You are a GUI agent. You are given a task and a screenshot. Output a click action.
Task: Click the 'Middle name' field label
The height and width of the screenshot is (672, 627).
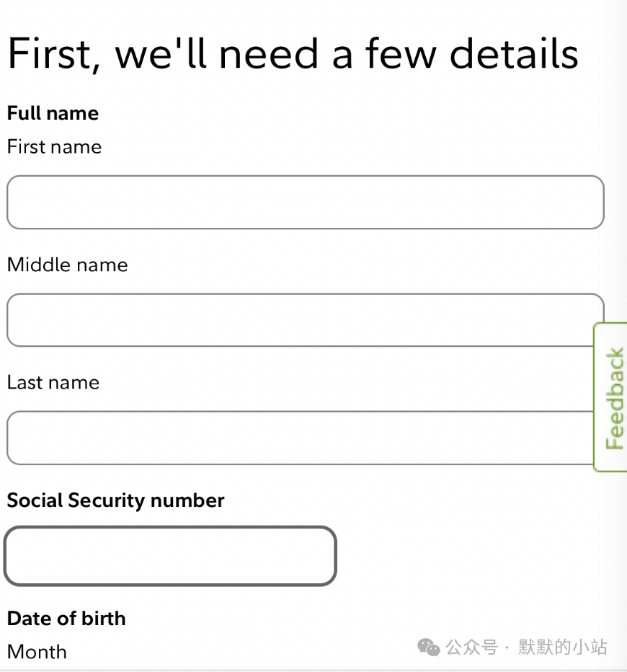pos(68,265)
